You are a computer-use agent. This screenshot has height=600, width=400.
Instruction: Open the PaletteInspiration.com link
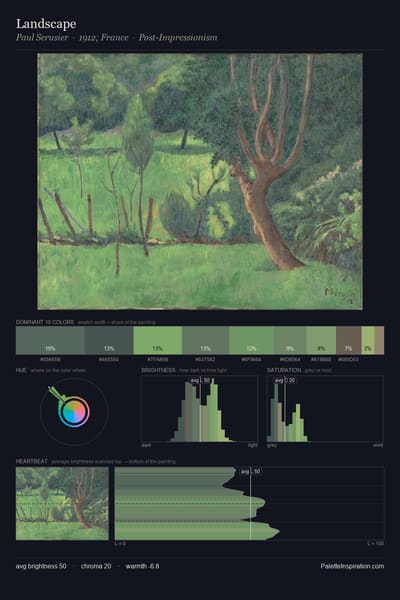pos(352,566)
